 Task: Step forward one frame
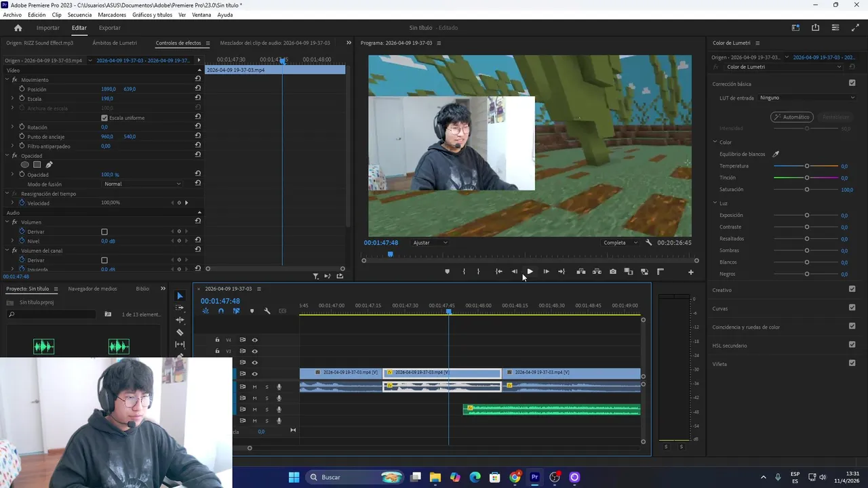coord(546,272)
